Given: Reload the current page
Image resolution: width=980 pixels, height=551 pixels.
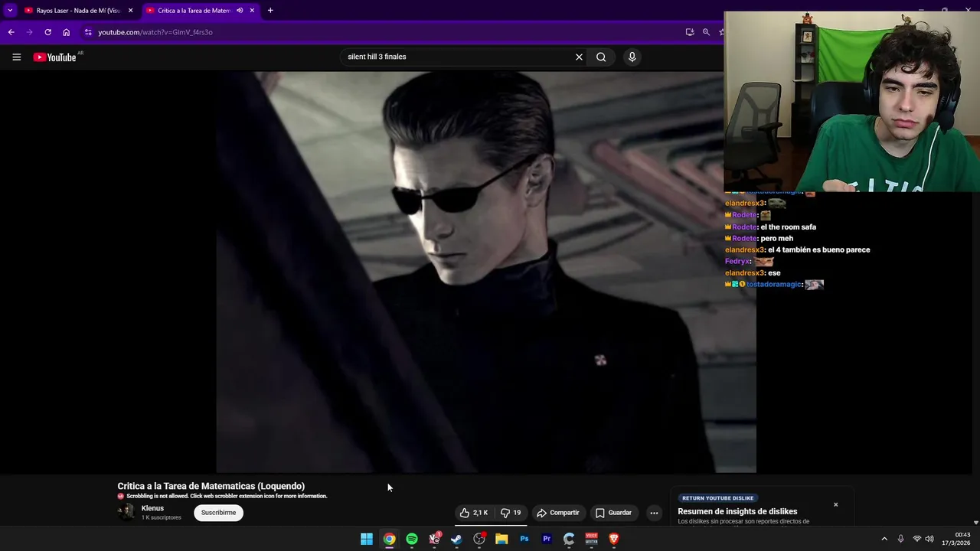Looking at the screenshot, I should [47, 32].
